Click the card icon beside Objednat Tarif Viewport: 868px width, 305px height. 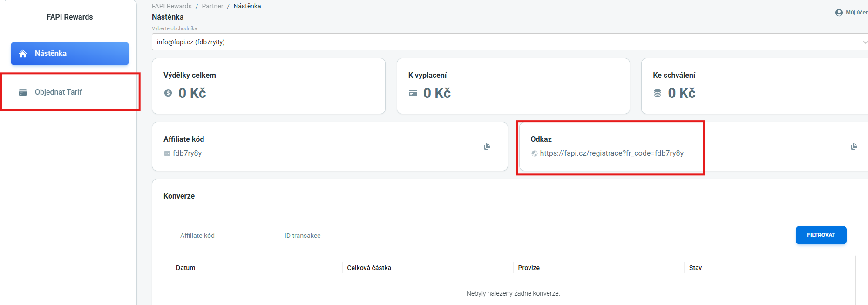(23, 92)
